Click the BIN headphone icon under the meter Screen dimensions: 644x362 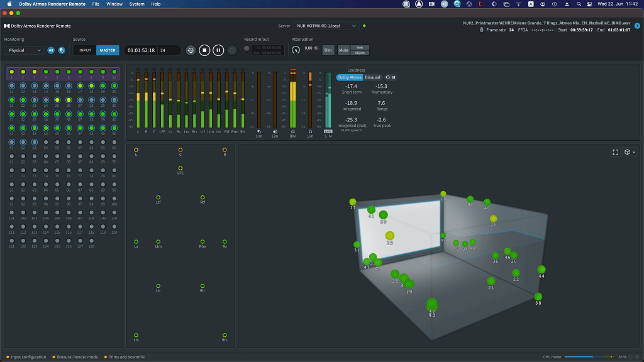pos(292,132)
